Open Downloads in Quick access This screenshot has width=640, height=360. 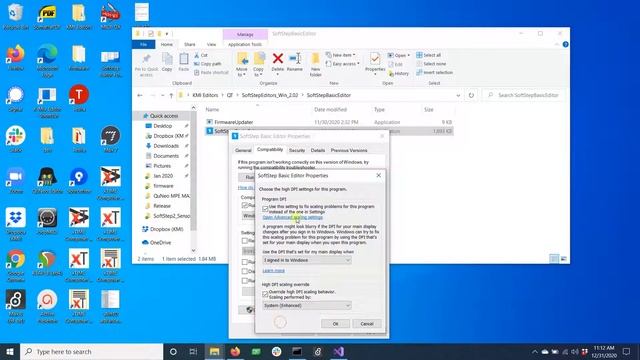coord(166,146)
